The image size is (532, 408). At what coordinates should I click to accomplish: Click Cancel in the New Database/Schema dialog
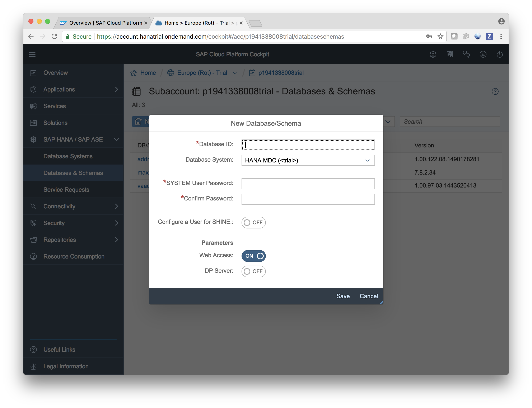click(369, 296)
